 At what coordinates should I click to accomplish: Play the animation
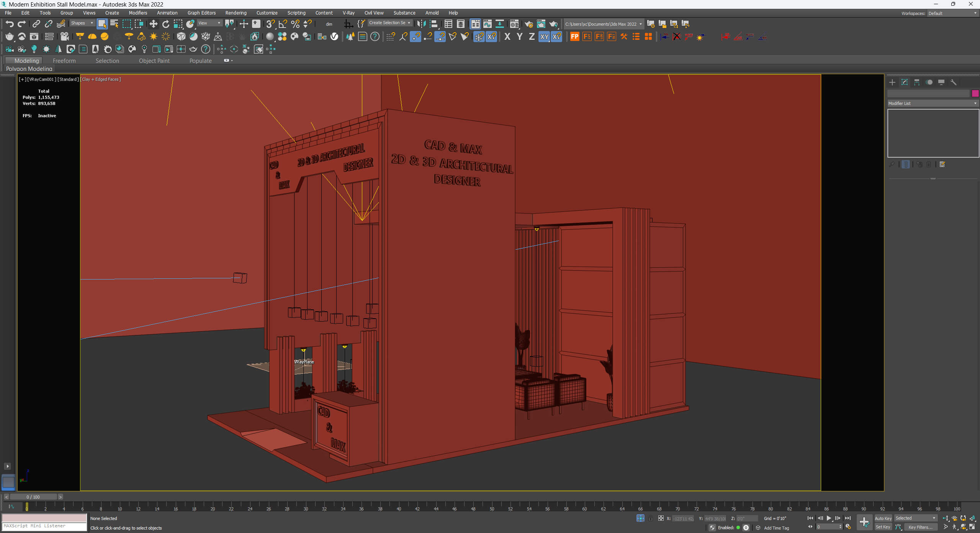pos(829,518)
